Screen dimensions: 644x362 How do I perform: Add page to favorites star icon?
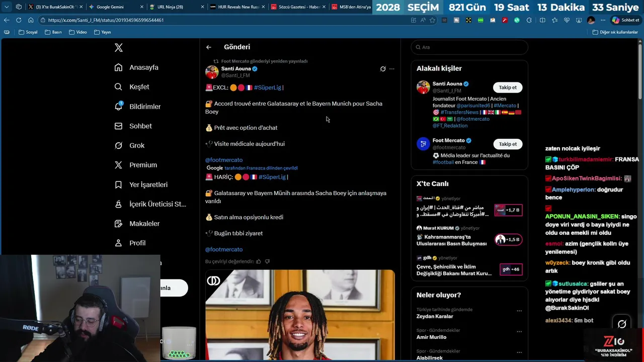click(x=432, y=20)
